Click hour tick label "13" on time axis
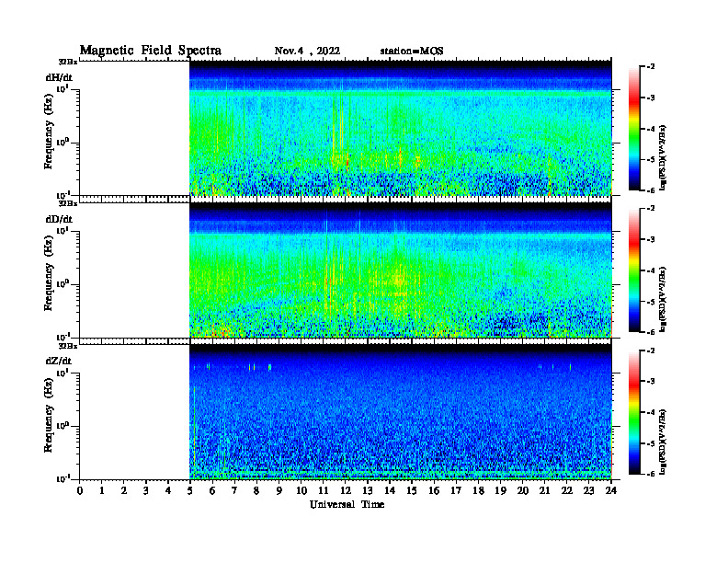728x563 pixels. point(368,491)
